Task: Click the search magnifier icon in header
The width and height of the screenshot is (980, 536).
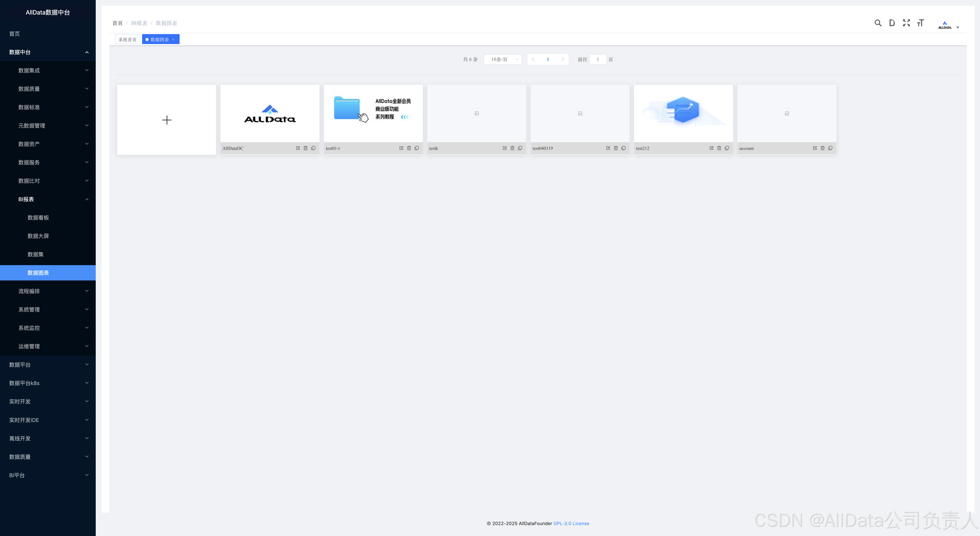Action: (x=878, y=23)
